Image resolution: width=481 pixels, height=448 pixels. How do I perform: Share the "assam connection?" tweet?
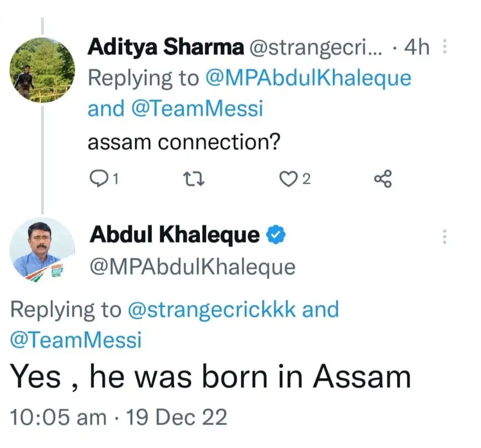tap(383, 179)
